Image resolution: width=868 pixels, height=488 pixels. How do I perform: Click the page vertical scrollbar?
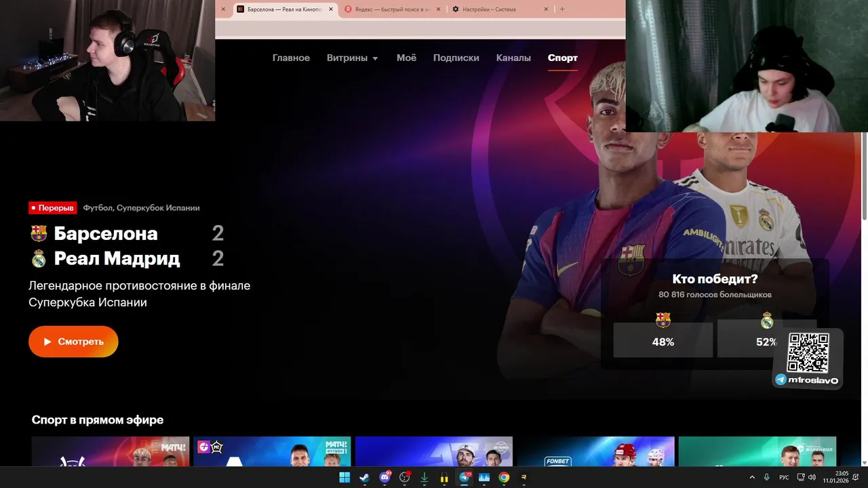pyautogui.click(x=864, y=176)
